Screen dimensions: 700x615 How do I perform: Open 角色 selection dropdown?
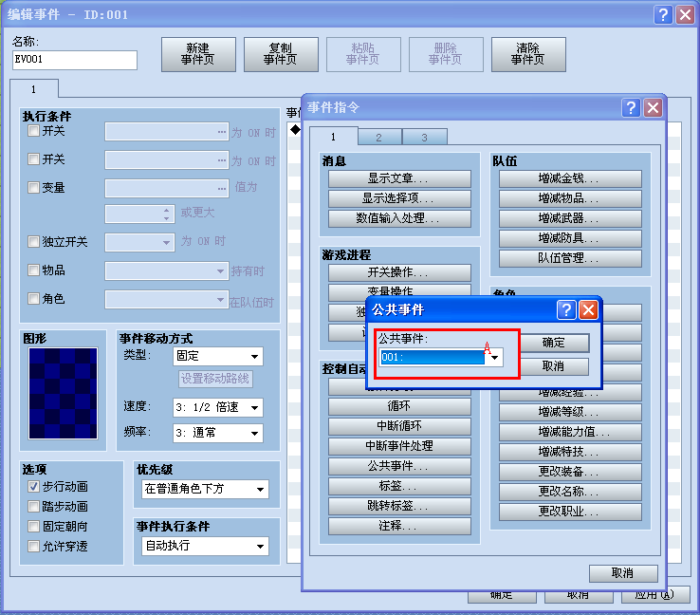167,300
